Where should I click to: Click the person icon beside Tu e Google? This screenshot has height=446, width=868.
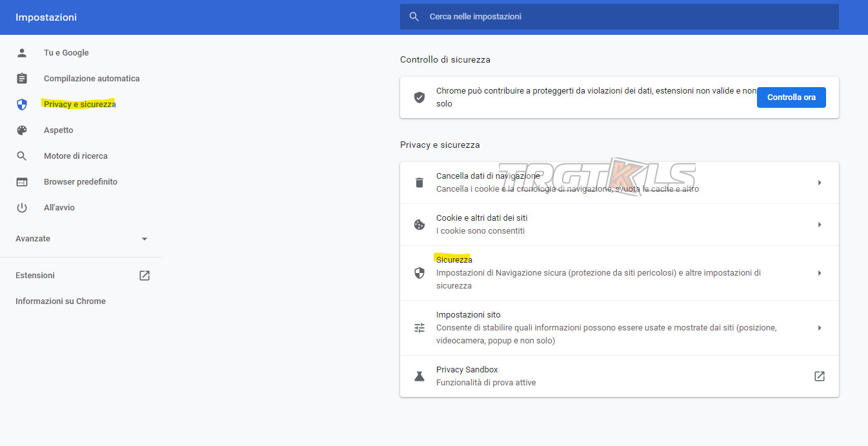coord(22,53)
